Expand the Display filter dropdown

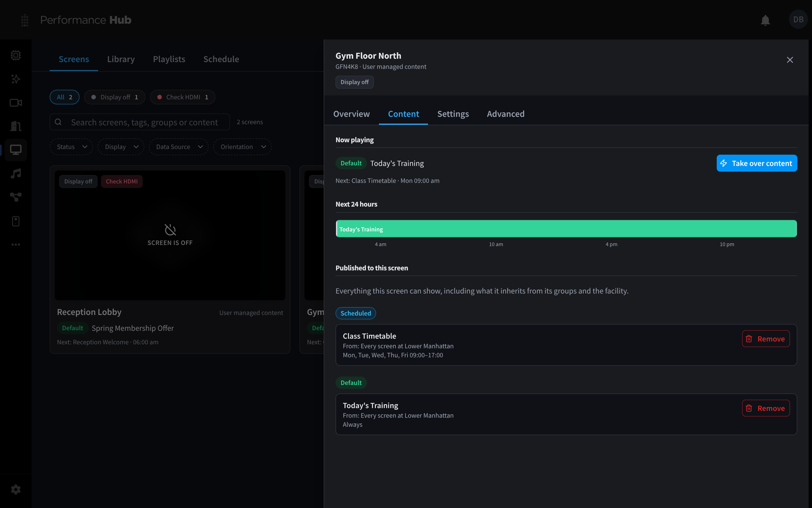pos(121,147)
